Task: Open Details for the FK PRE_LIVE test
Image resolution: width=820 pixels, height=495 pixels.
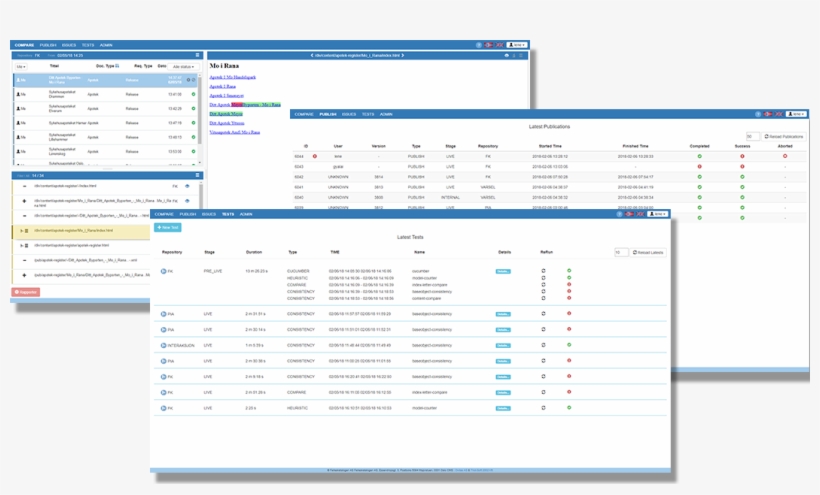Action: 503,271
